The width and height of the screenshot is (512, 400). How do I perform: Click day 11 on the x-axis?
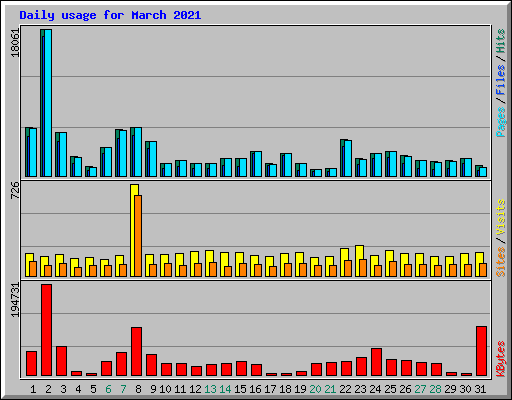click(x=180, y=389)
